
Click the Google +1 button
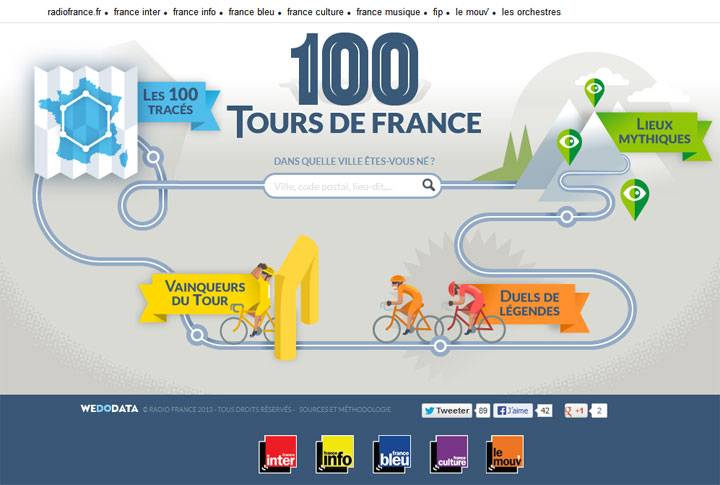click(x=576, y=411)
